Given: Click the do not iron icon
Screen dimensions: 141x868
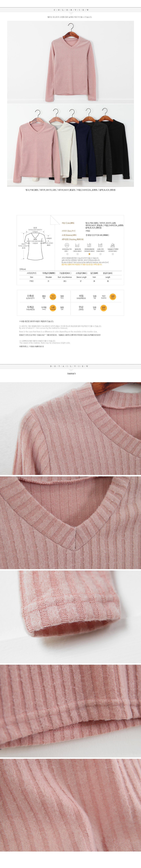Looking at the screenshot, I should (x=113, y=245).
